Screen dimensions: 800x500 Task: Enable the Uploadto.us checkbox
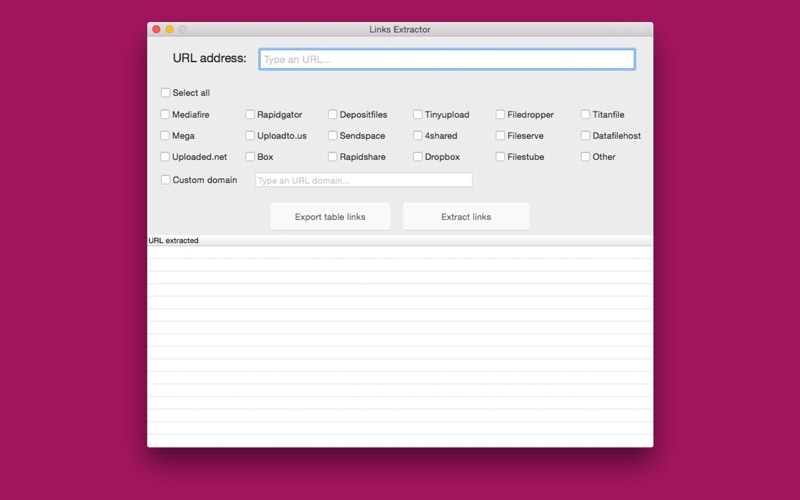250,135
